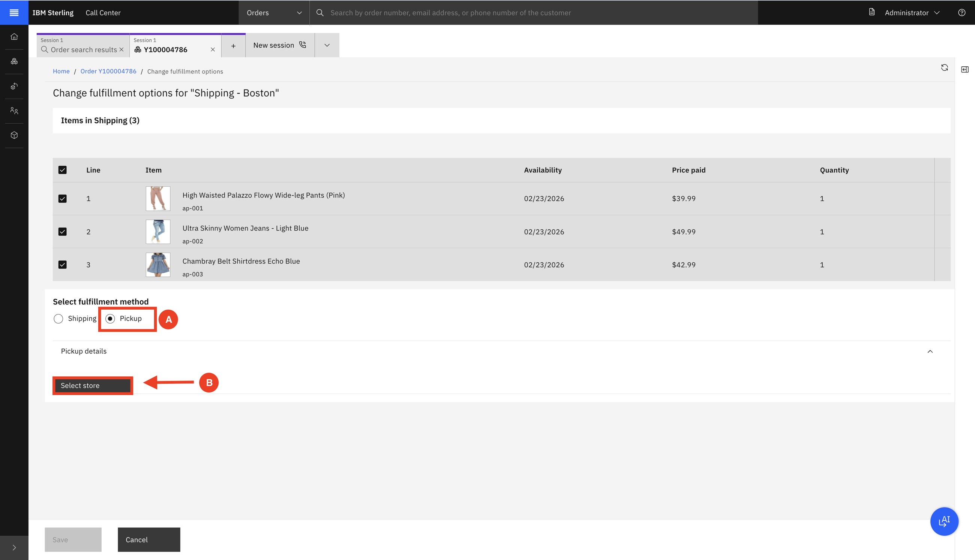Image resolution: width=975 pixels, height=560 pixels.
Task: Start a New session
Action: (280, 45)
